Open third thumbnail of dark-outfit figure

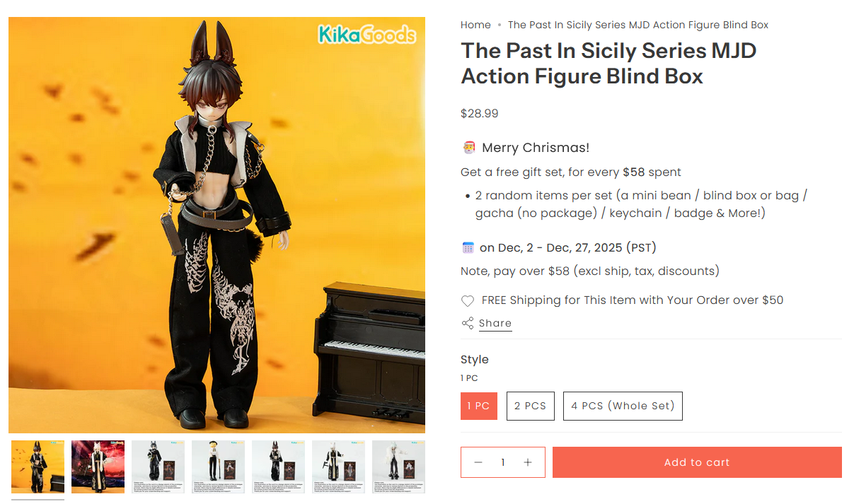coord(158,467)
